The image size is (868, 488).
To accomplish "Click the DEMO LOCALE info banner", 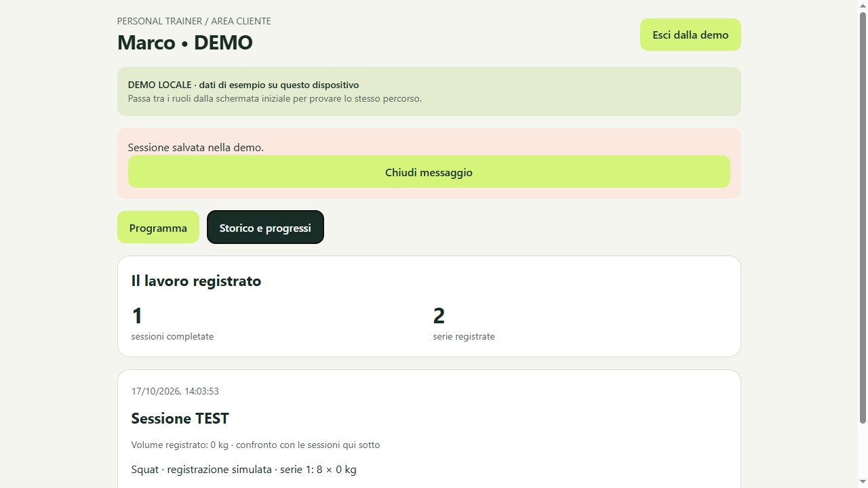I will [x=429, y=91].
